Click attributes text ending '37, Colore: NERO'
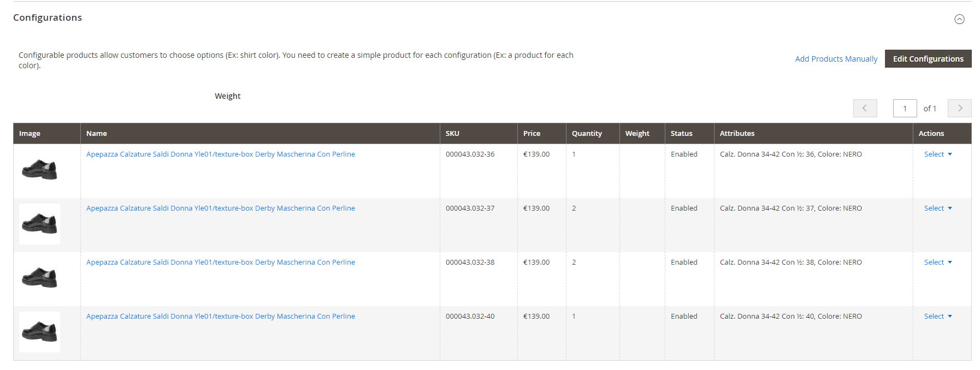This screenshot has height=370, width=980. pos(791,208)
